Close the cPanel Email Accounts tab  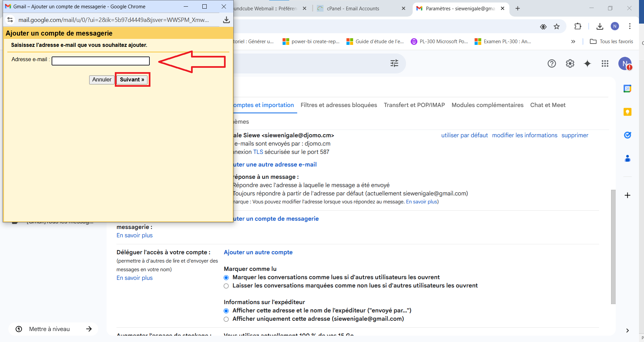point(403,9)
